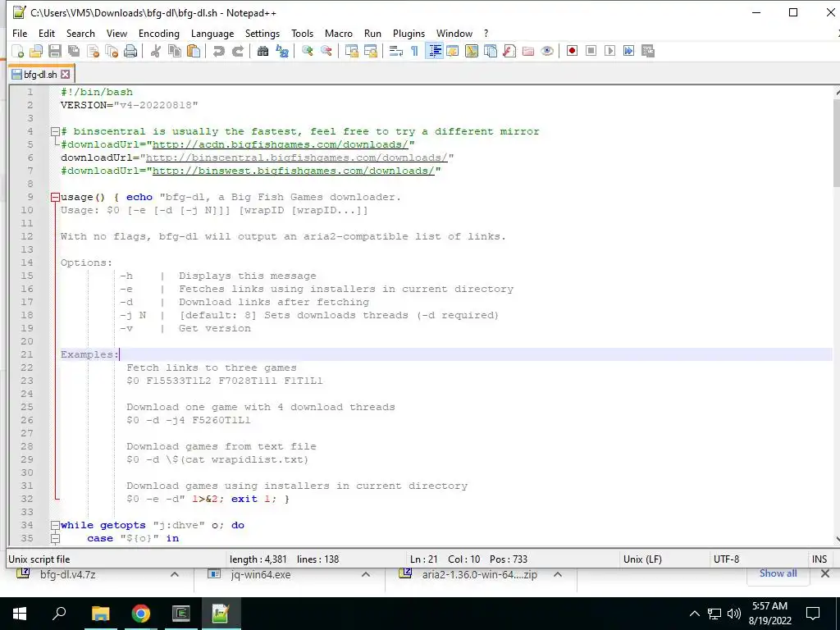Print the file using the printer icon
Image resolution: width=840 pixels, height=630 pixels.
(x=130, y=51)
